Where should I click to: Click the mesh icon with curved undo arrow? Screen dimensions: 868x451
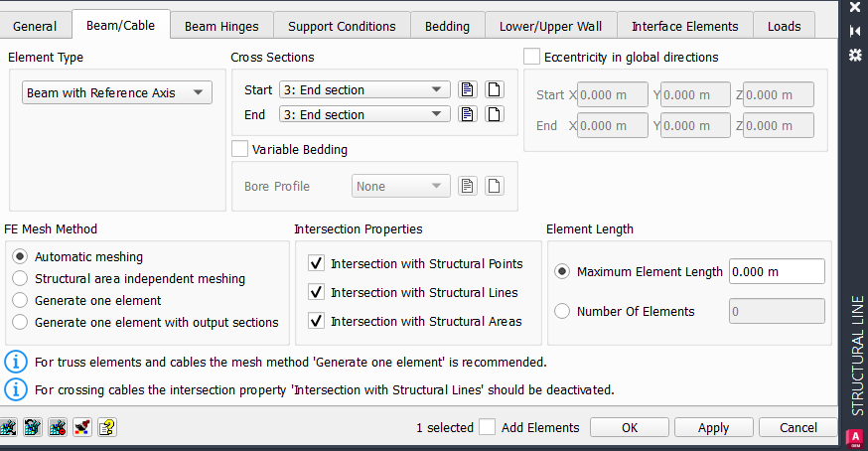(x=33, y=427)
